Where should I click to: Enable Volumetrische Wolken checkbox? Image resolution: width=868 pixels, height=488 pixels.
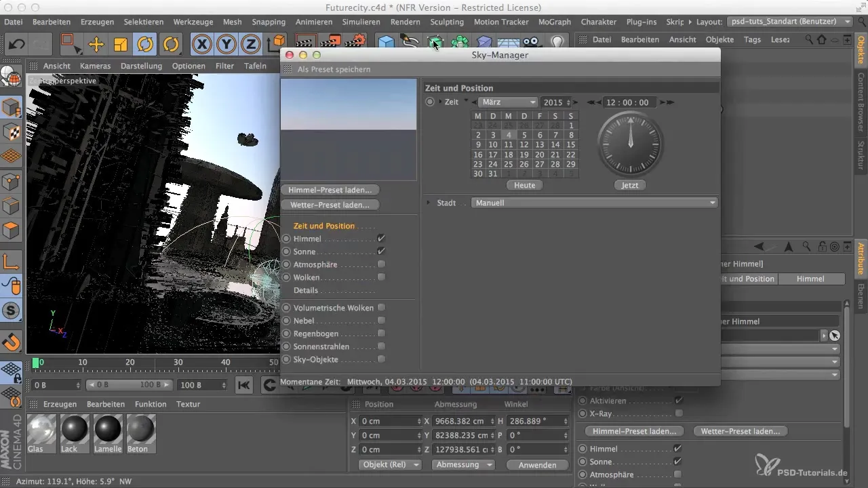[x=382, y=308]
